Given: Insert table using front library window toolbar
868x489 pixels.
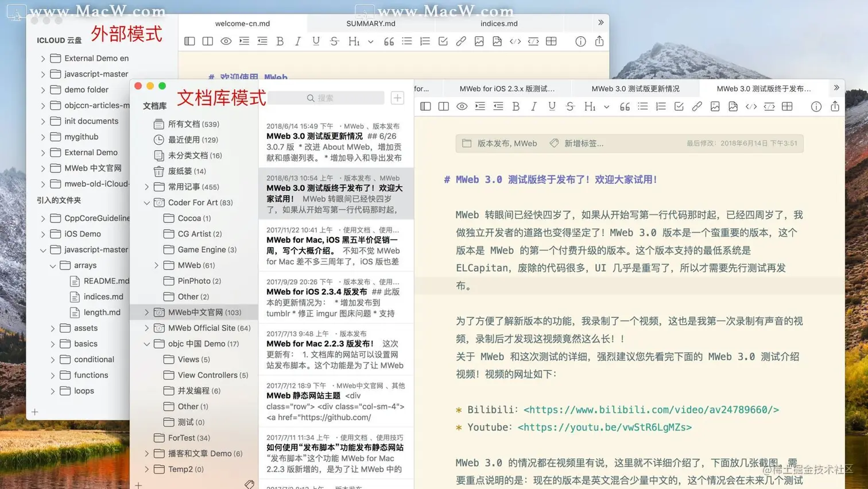Looking at the screenshot, I should click(x=787, y=106).
